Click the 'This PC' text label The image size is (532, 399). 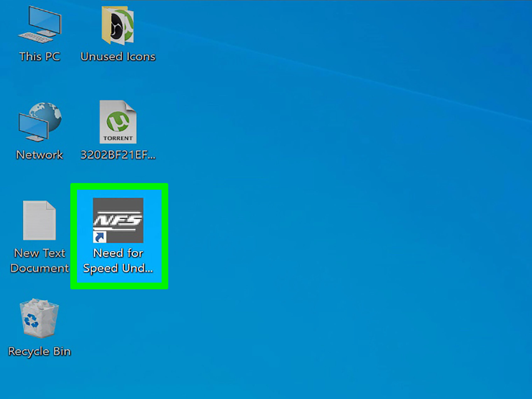click(x=40, y=57)
